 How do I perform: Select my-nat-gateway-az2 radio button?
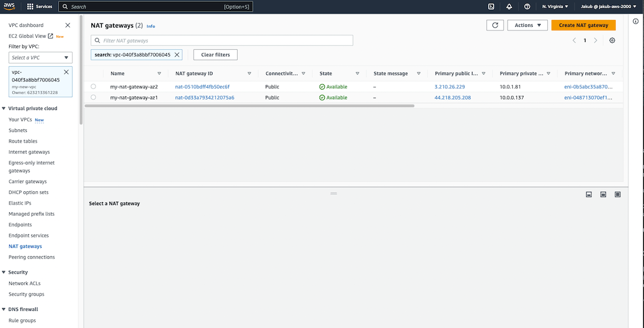coord(93,87)
